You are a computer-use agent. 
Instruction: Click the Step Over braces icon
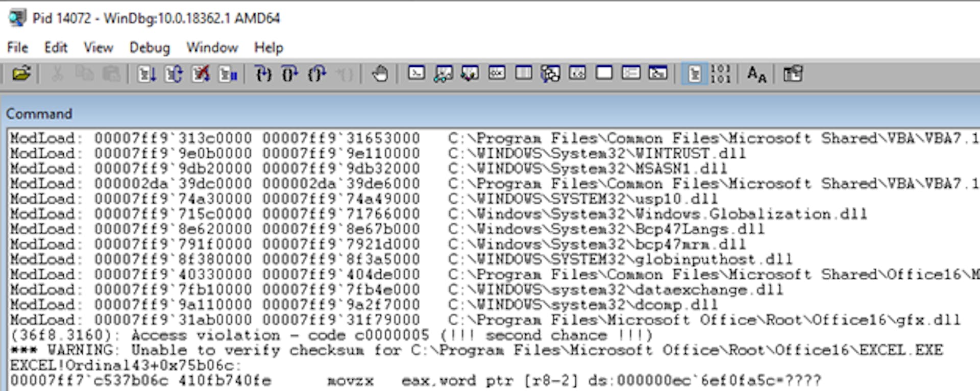[290, 74]
